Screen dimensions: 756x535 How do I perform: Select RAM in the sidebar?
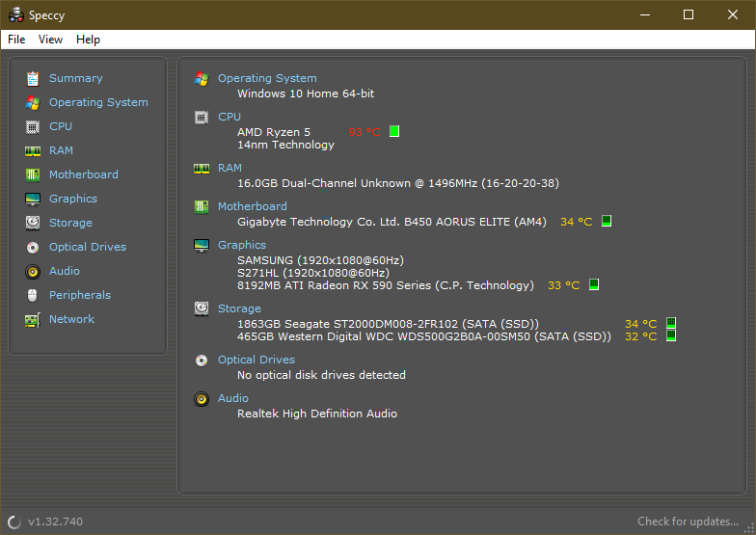[61, 150]
